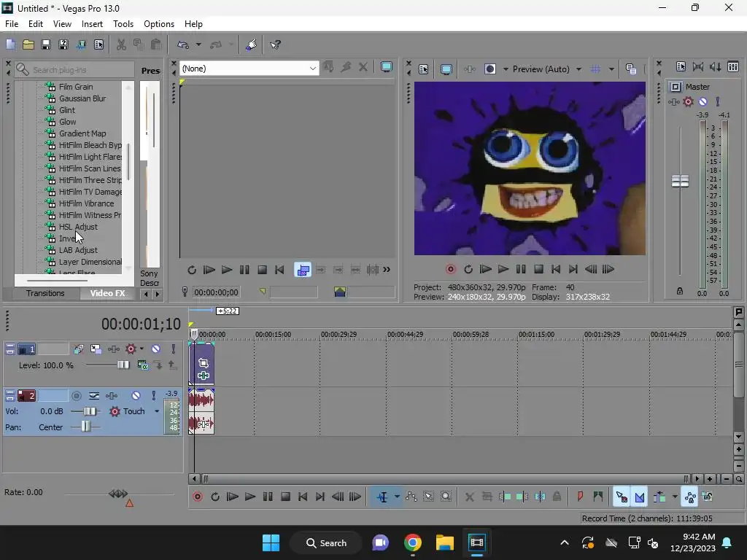Image resolution: width=747 pixels, height=560 pixels.
Task: Open overlays grid dropdown arrow in preview
Action: click(611, 69)
